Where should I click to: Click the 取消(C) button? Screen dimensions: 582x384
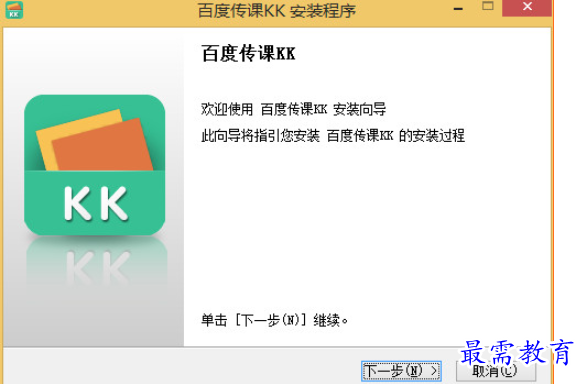coord(496,371)
